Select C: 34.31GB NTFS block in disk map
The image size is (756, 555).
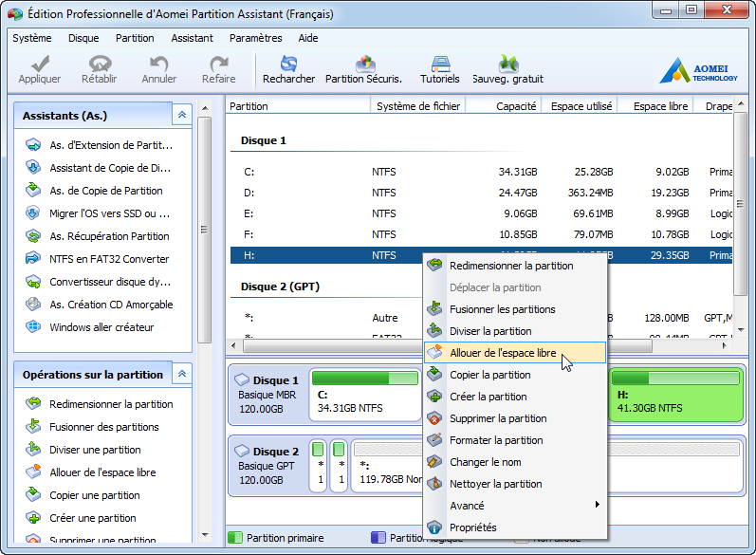365,395
